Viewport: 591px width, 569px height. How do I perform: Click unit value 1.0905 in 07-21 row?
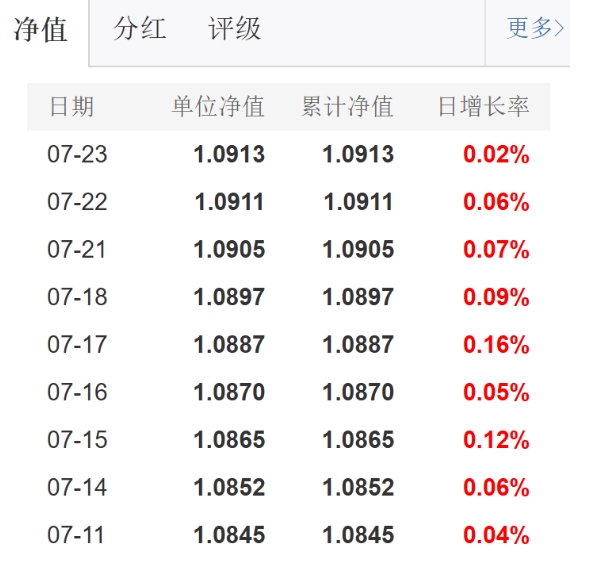(229, 249)
